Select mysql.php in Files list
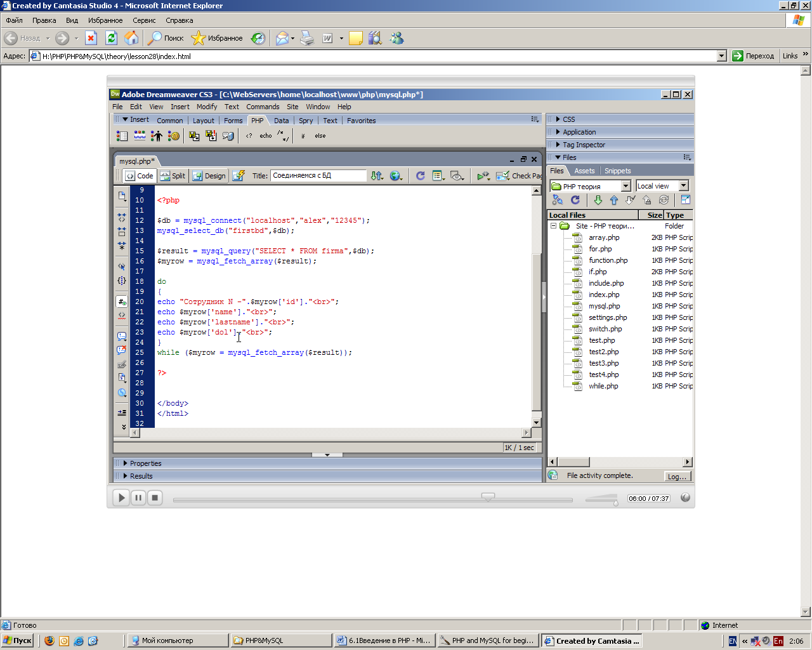Image resolution: width=812 pixels, height=650 pixels. coord(604,306)
